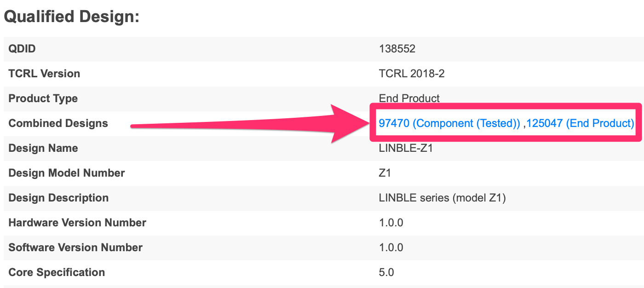Click the Product Type label

click(43, 98)
